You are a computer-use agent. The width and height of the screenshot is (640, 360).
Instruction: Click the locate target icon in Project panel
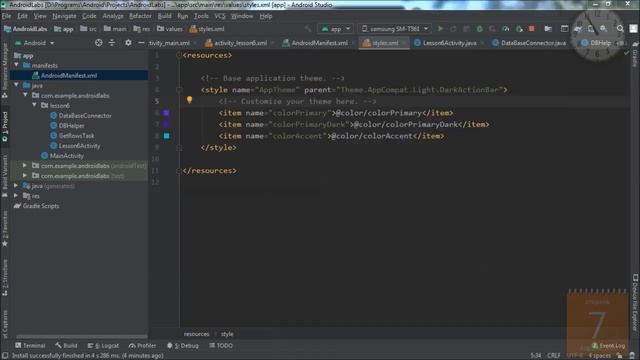click(x=98, y=43)
